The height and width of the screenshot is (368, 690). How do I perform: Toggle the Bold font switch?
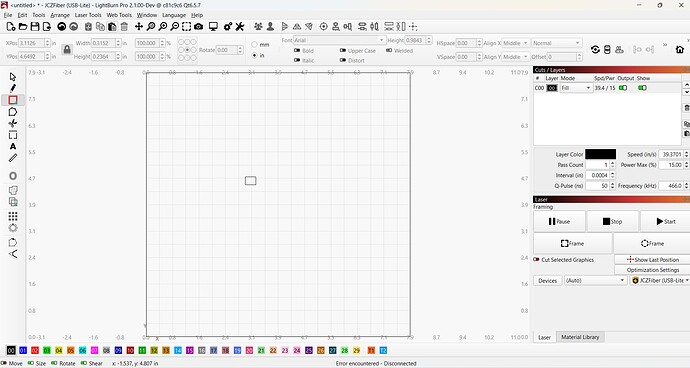[x=297, y=51]
